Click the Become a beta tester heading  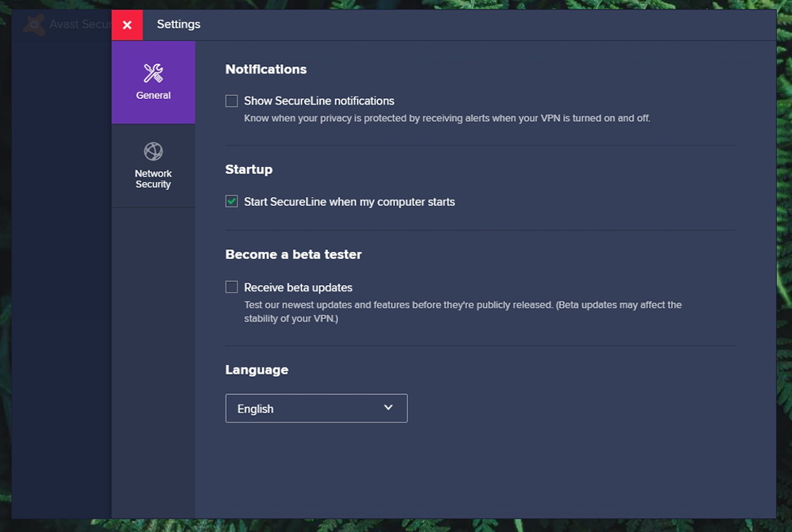pyautogui.click(x=294, y=254)
